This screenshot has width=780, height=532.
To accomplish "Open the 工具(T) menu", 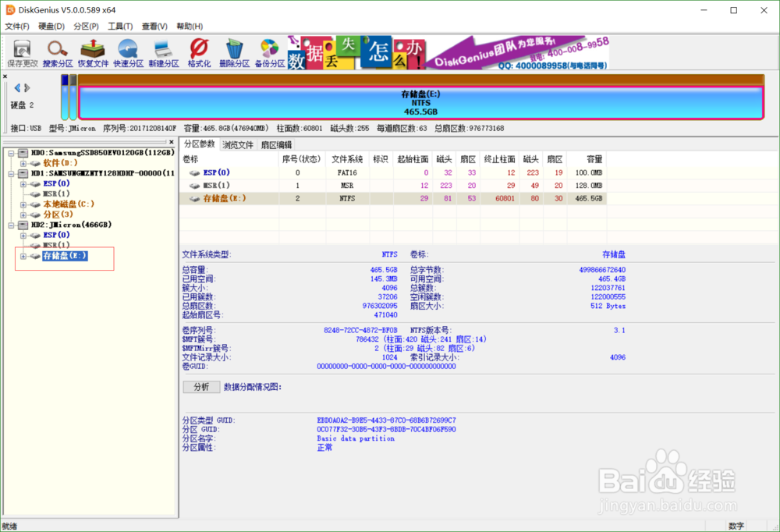I will point(121,26).
